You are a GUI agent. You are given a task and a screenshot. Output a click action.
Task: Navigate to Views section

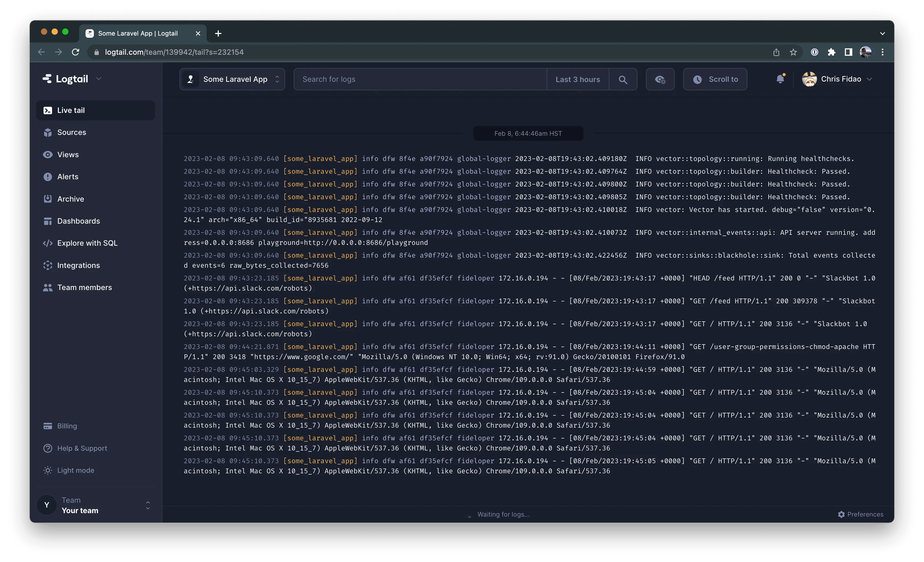[x=67, y=154]
